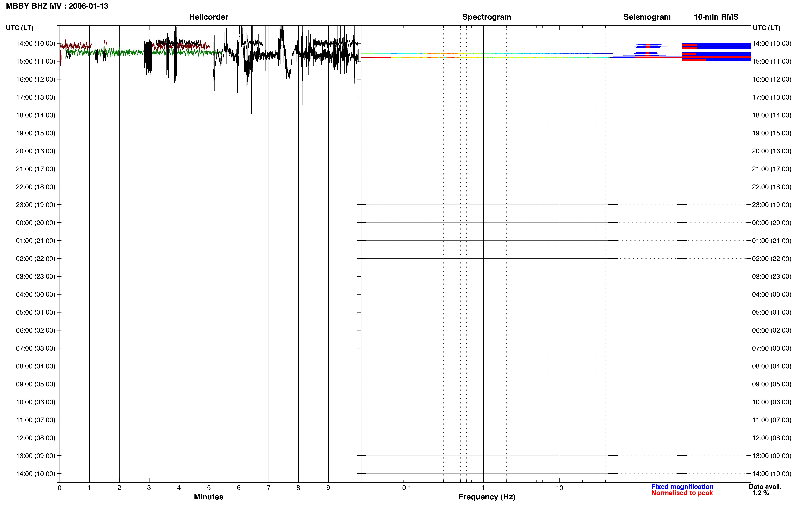Click left time label '10:00 (06:00)'
Viewport: 812px width, 508px height.
pyautogui.click(x=36, y=402)
